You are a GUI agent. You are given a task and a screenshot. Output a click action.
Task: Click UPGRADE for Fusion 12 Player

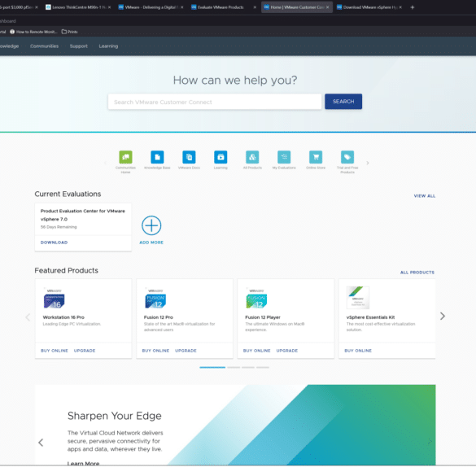(287, 351)
